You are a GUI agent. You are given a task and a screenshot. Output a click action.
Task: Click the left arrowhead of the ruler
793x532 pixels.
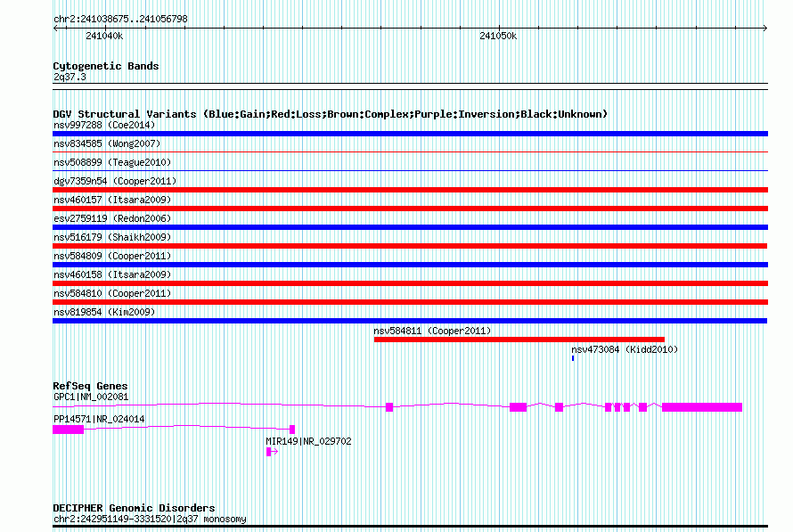click(55, 29)
